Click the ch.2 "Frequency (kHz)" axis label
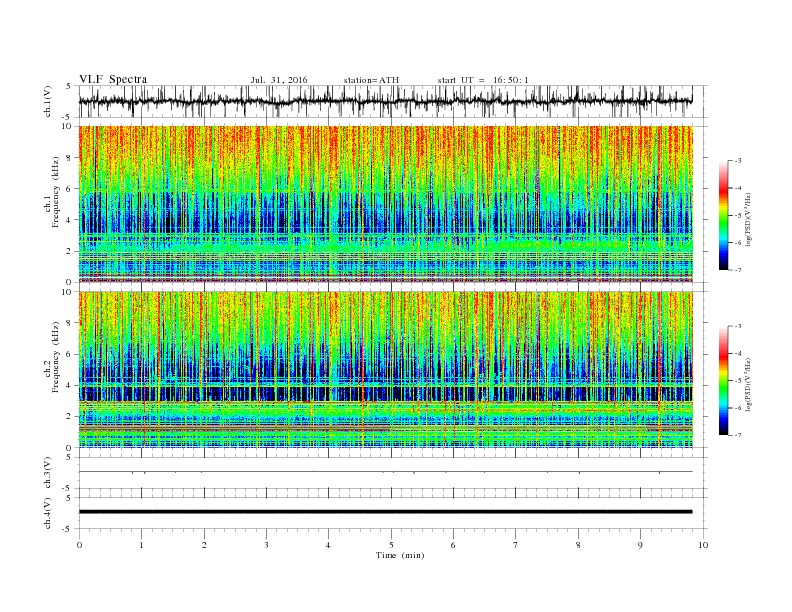 tap(56, 357)
